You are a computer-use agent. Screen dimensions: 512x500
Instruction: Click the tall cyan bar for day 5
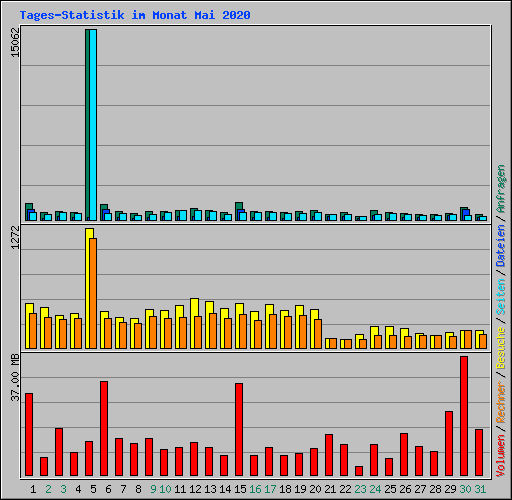[93, 125]
